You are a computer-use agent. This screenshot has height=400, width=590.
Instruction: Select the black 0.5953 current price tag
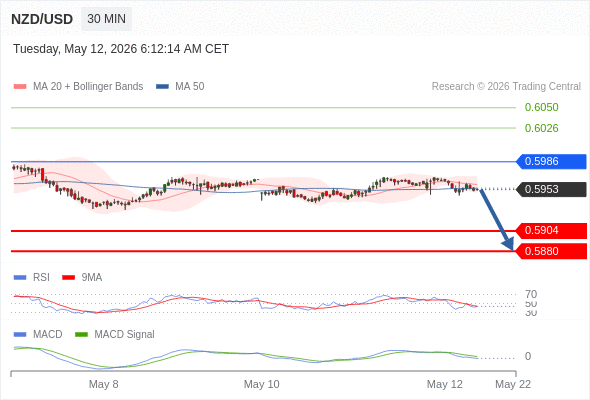(x=551, y=189)
